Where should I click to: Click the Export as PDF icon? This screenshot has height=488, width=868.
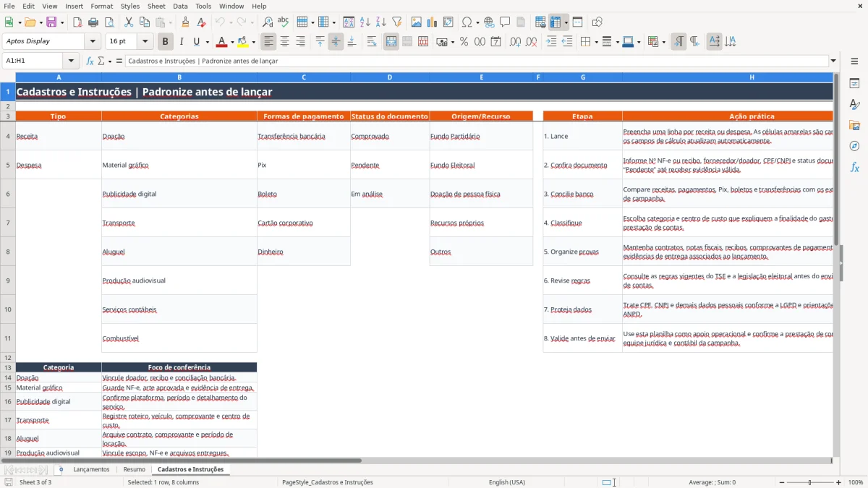click(x=77, y=22)
